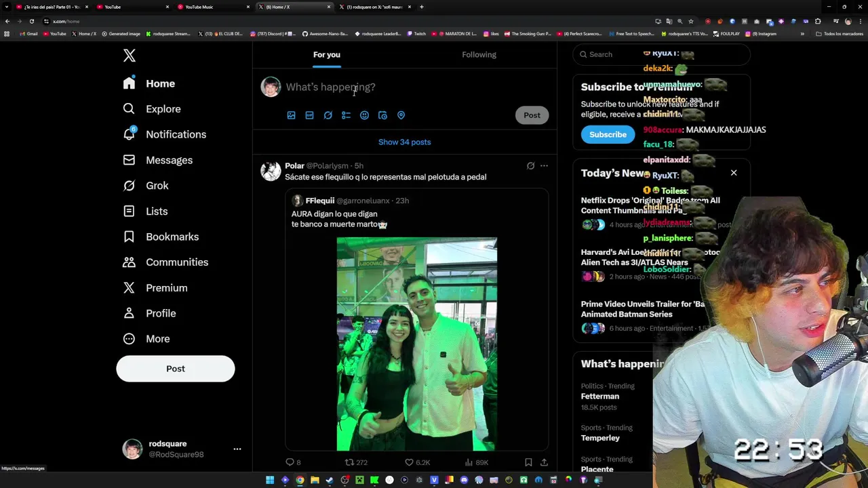The image size is (868, 488).
Task: Click Show 34 posts
Action: 404,142
